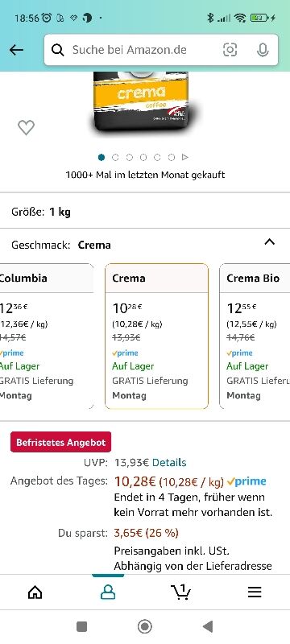The height and width of the screenshot is (644, 290).
Task: Go to Amazon home tab
Action: point(35,592)
